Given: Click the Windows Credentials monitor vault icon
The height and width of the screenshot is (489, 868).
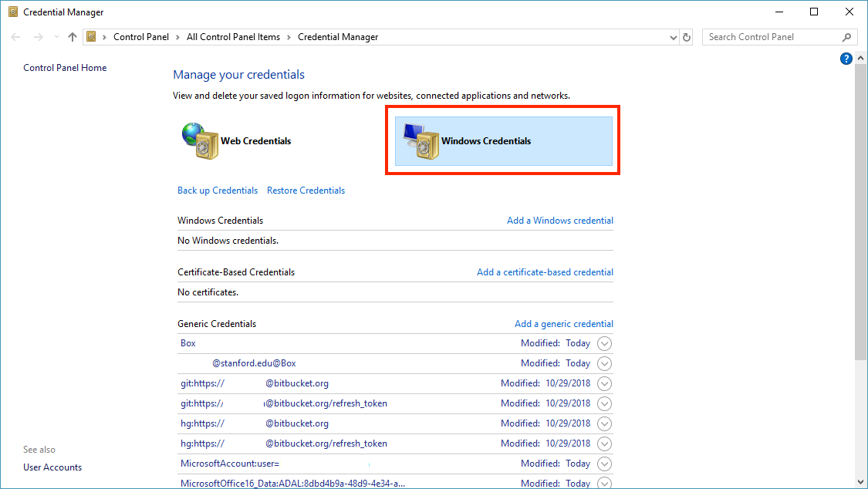Looking at the screenshot, I should [420, 142].
